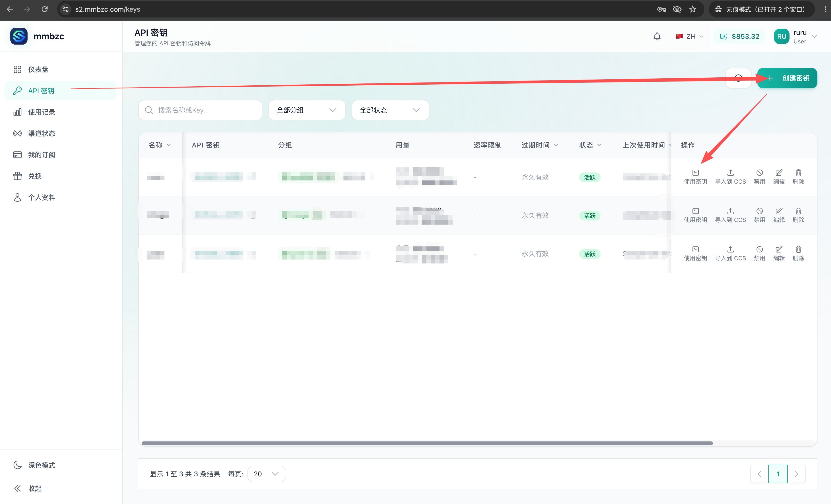Click 使用密钥 in the first row
Screen dimensions: 831x504
pyautogui.click(x=695, y=177)
